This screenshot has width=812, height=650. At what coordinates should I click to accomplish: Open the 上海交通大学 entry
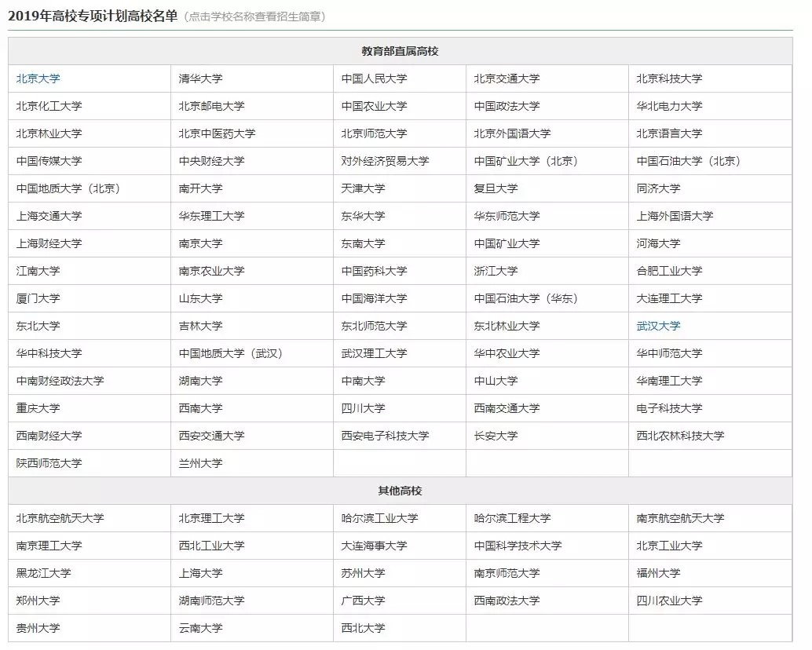click(x=49, y=216)
